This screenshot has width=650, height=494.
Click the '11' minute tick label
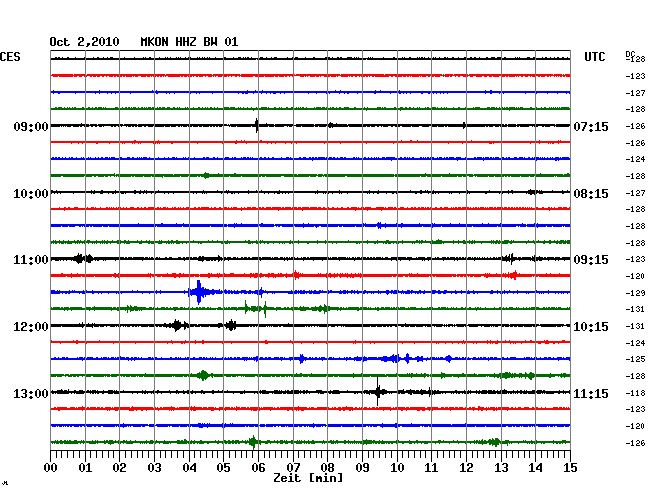pyautogui.click(x=431, y=467)
